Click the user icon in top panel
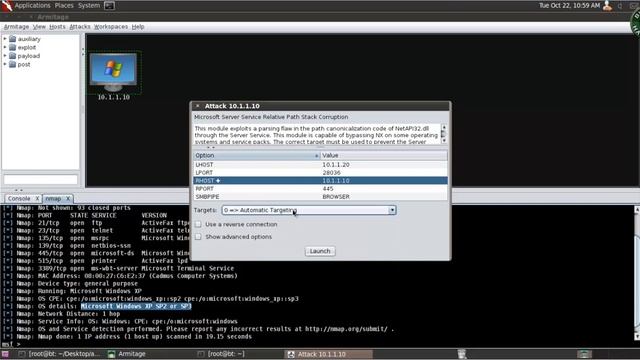Viewport: 640px width, 360px height. pos(607,5)
